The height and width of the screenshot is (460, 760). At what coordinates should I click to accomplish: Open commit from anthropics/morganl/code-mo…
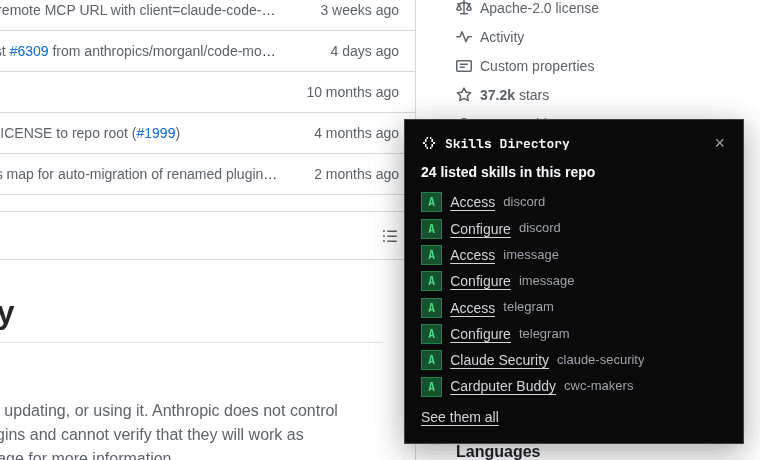[x=164, y=51]
